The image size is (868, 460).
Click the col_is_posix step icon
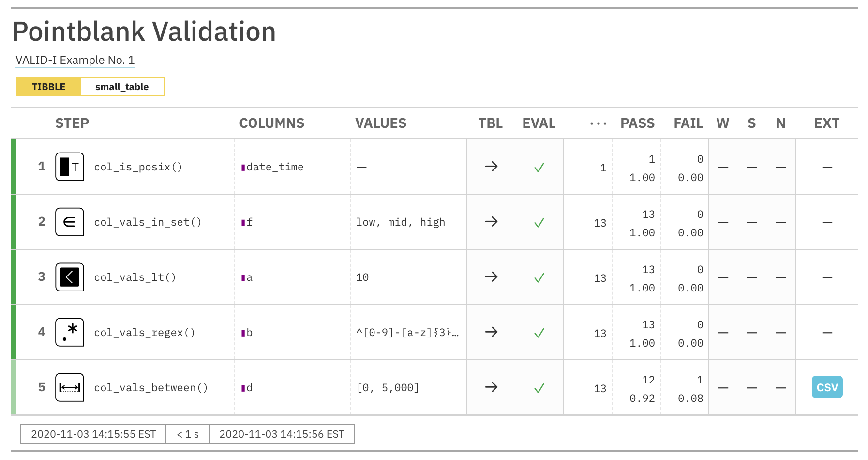70,167
